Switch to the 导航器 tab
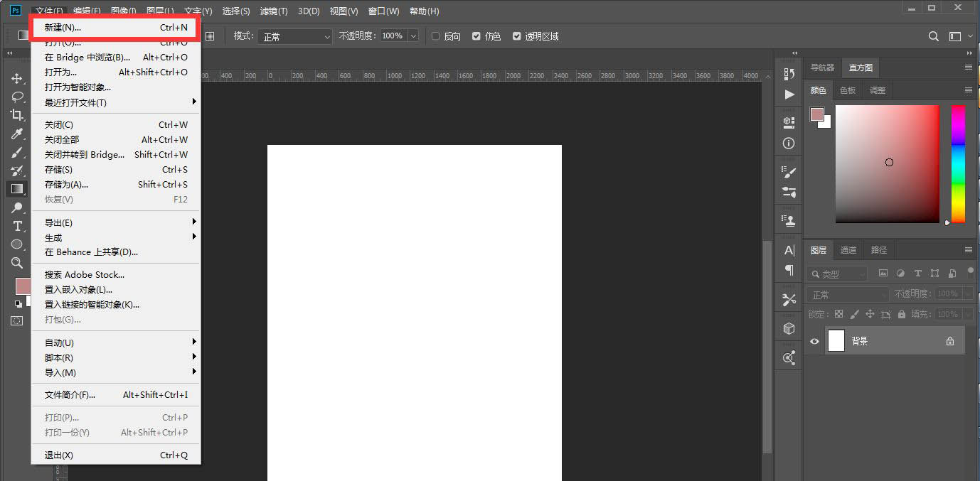The width and height of the screenshot is (980, 481). [x=823, y=68]
